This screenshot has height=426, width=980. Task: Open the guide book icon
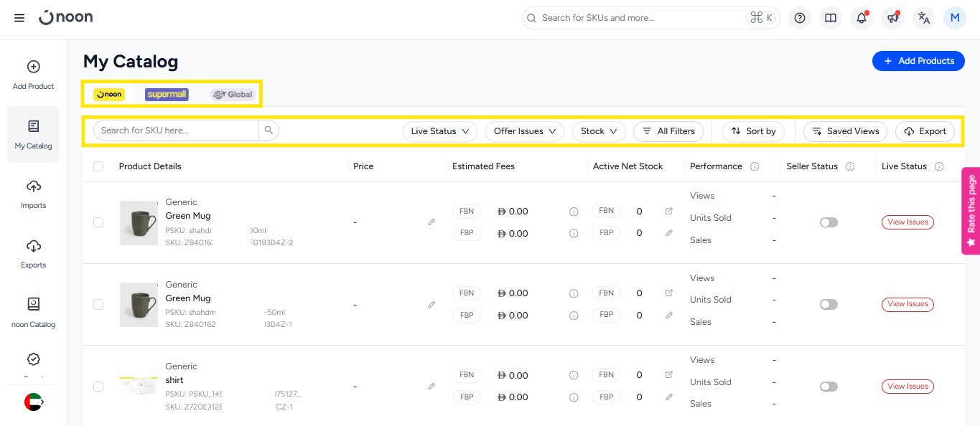(831, 18)
